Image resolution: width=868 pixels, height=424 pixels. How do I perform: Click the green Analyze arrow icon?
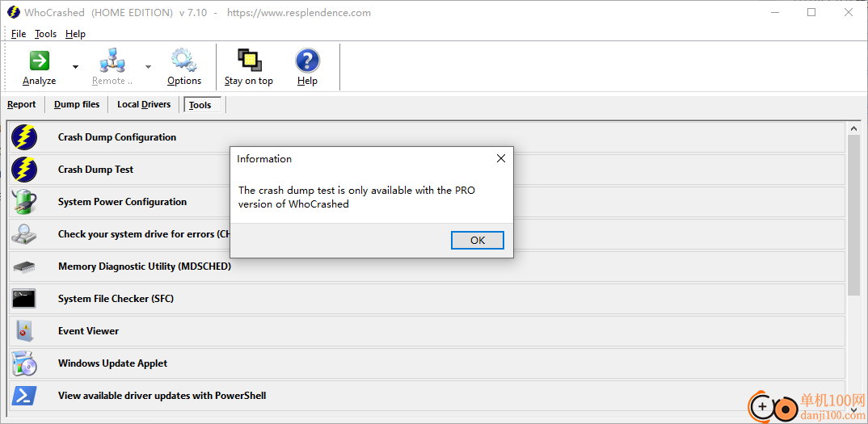pyautogui.click(x=40, y=61)
